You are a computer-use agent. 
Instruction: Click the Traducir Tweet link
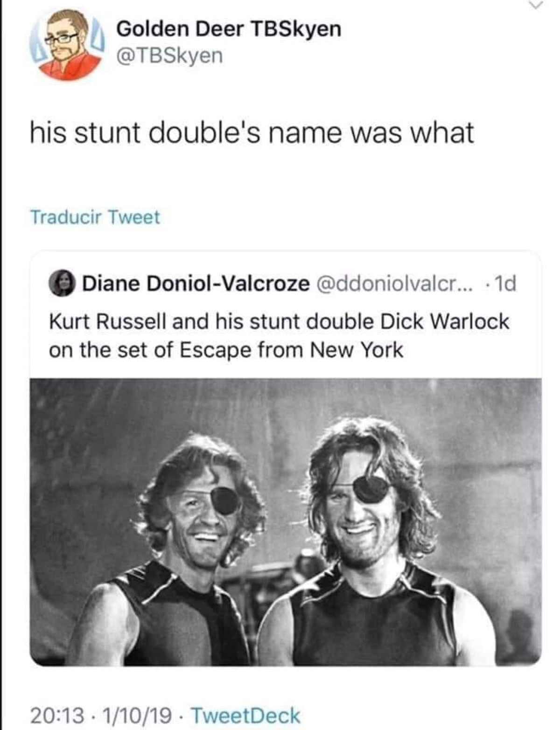(95, 217)
